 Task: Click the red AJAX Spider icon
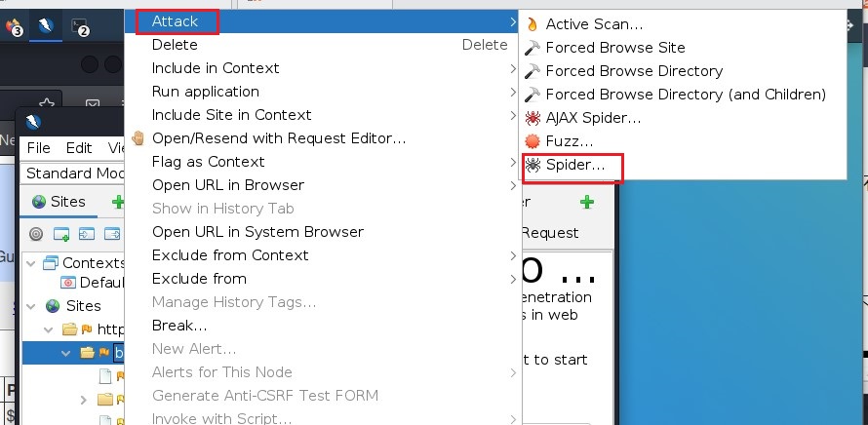pos(533,119)
